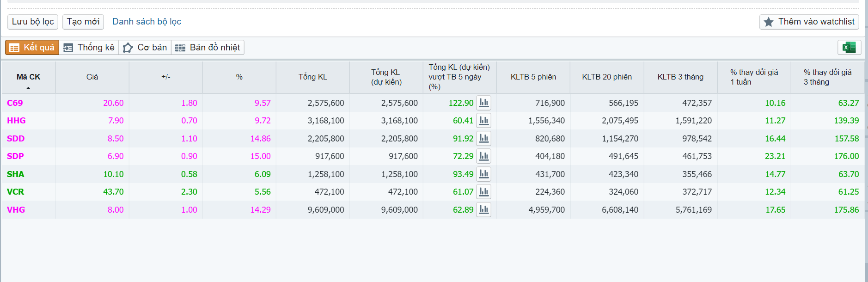The width and height of the screenshot is (868, 282).
Task: Click the chart icon in SDD row
Action: [x=483, y=138]
